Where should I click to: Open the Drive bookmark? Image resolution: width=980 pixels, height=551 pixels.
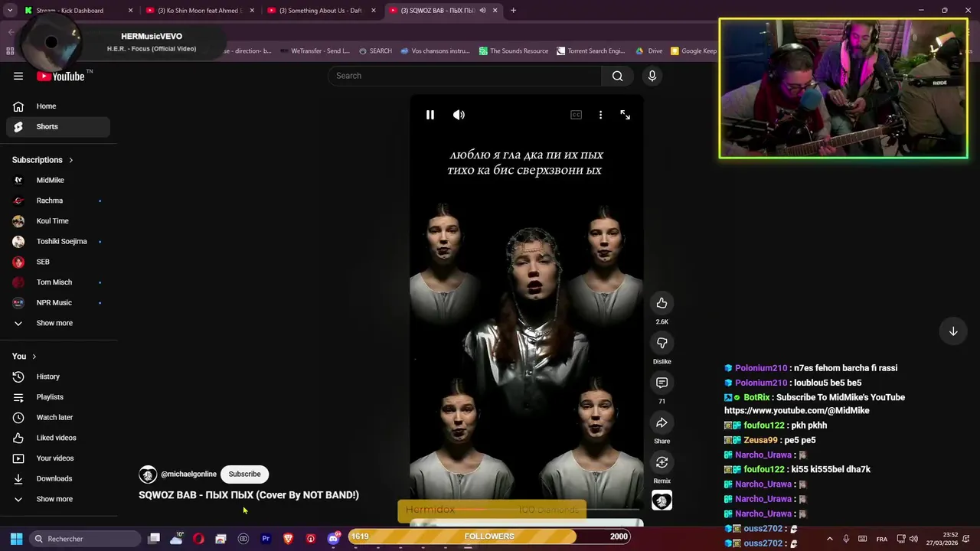point(648,51)
